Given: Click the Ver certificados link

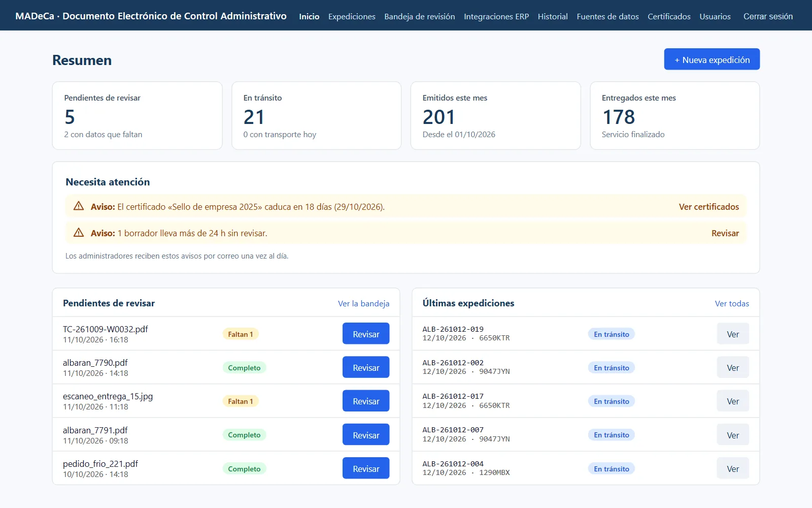Looking at the screenshot, I should [708, 207].
